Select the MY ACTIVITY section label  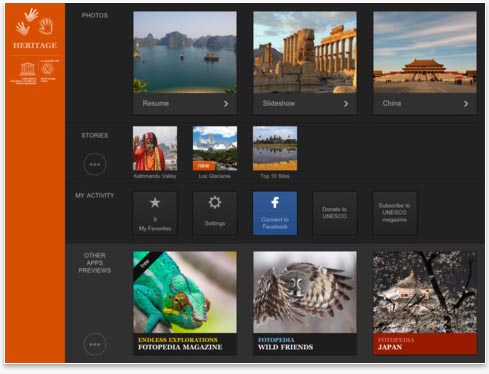tap(95, 195)
